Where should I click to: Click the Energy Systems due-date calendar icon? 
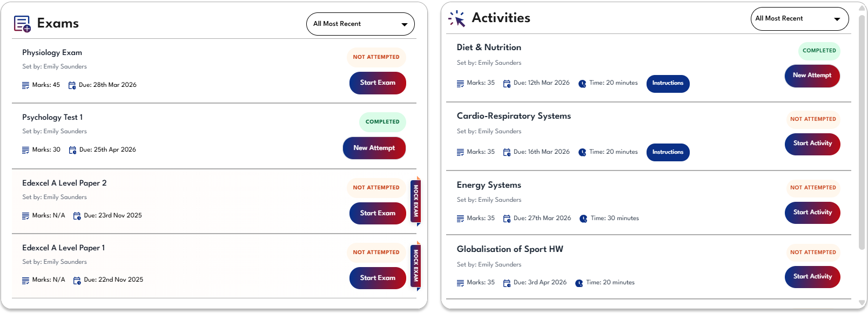(x=507, y=219)
